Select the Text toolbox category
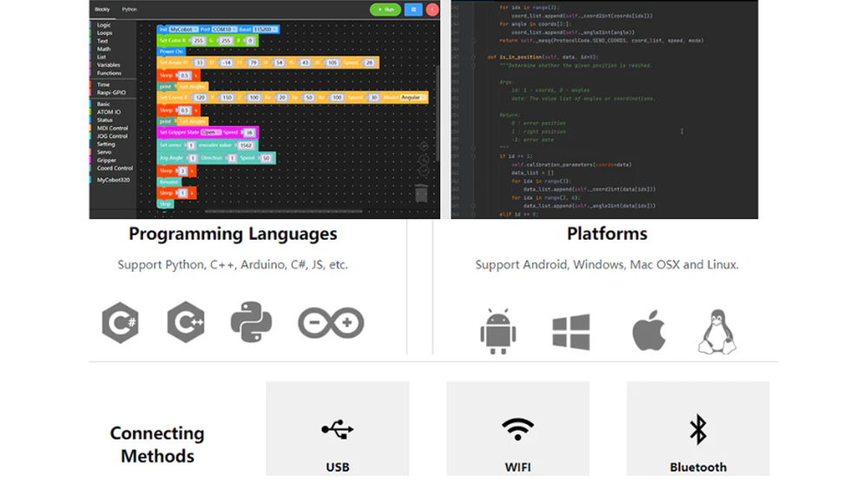This screenshot has height=490, width=868. pyautogui.click(x=102, y=41)
